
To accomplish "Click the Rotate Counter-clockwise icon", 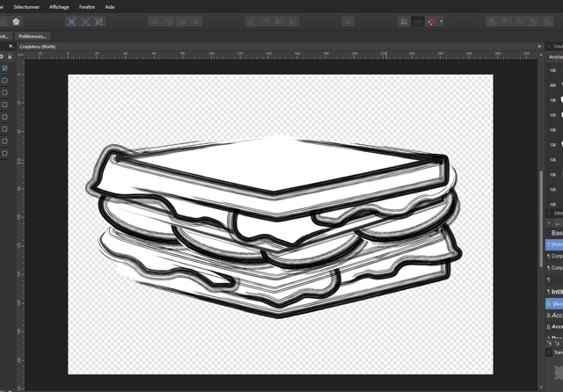I will pos(280,22).
